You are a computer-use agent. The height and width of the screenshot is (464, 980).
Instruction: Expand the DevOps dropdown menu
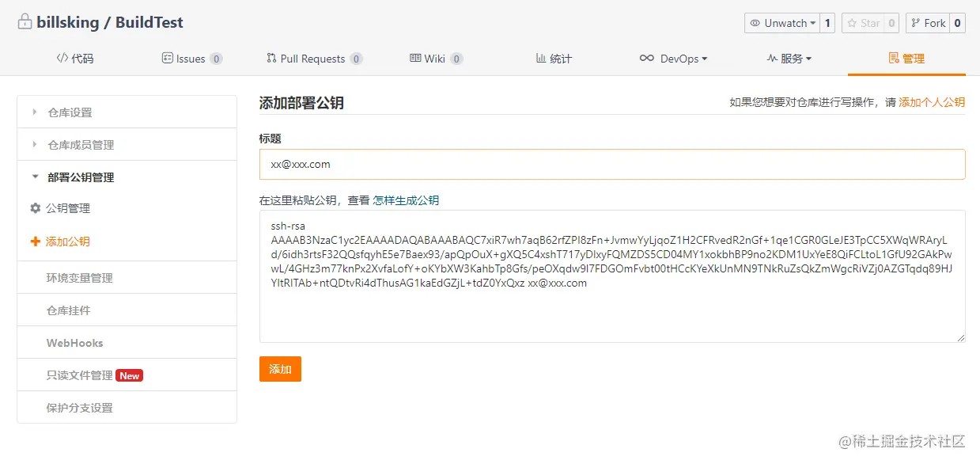674,59
